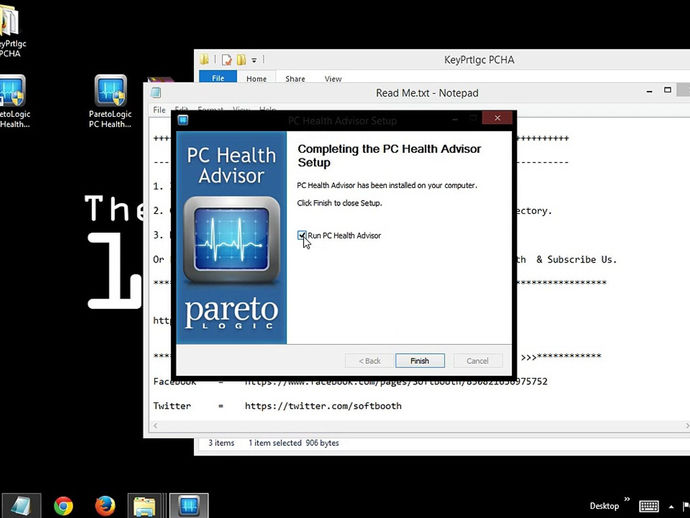Close the PC Health Advisor Setup dialog
This screenshot has height=518, width=690.
coord(497,118)
